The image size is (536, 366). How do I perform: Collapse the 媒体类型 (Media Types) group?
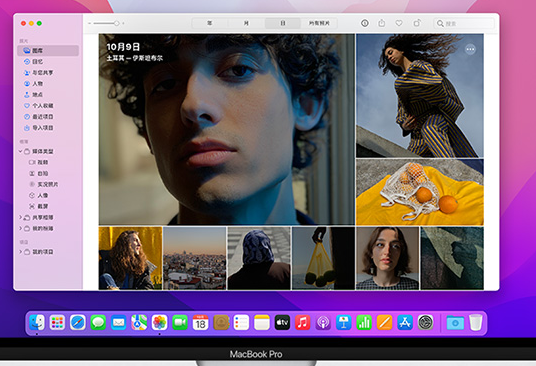(x=20, y=151)
